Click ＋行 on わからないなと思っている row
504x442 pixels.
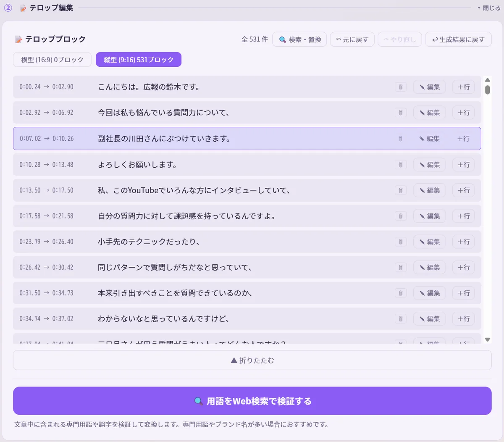464,318
